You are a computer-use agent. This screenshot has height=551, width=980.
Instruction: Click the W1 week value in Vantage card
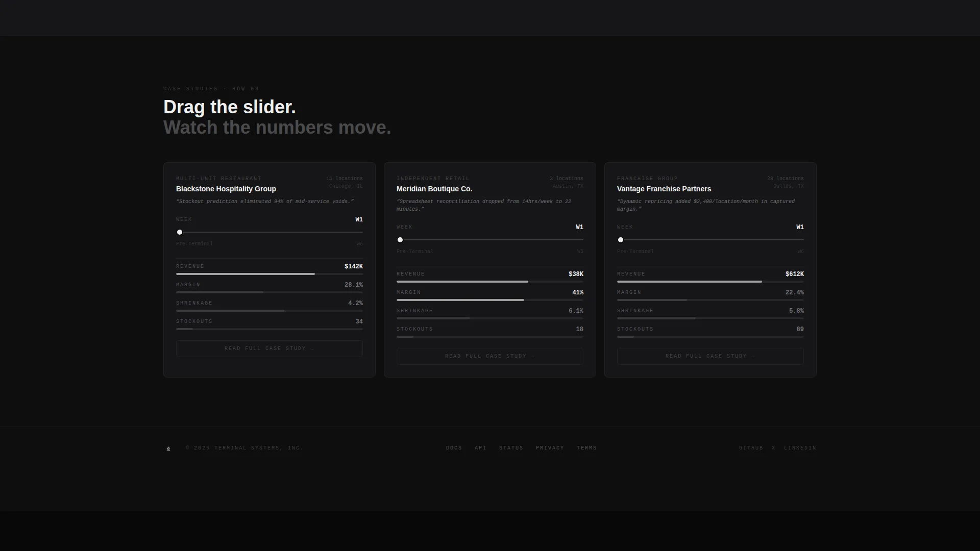click(x=800, y=227)
